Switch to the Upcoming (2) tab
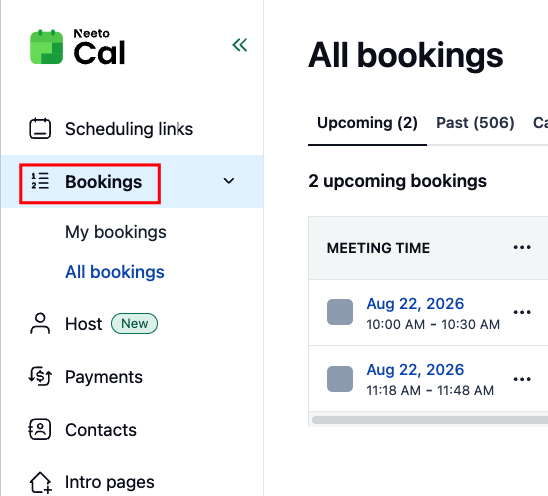This screenshot has width=548, height=496. 367,123
